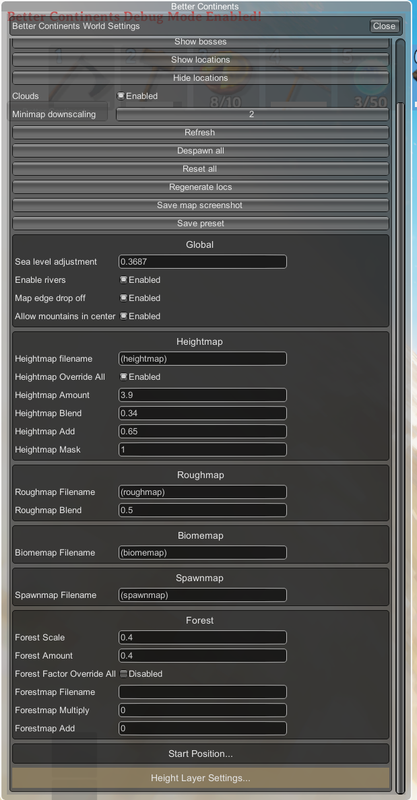Click the Minimap downscaling label
The image size is (417, 800).
54,114
